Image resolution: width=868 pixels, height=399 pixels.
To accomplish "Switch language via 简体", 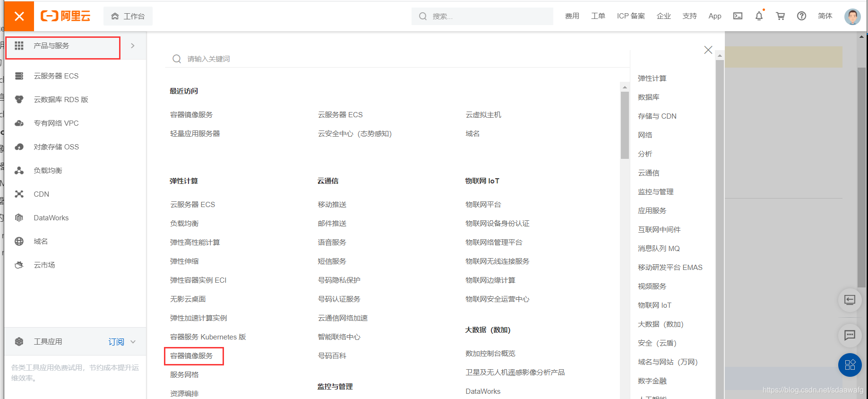I will click(825, 16).
